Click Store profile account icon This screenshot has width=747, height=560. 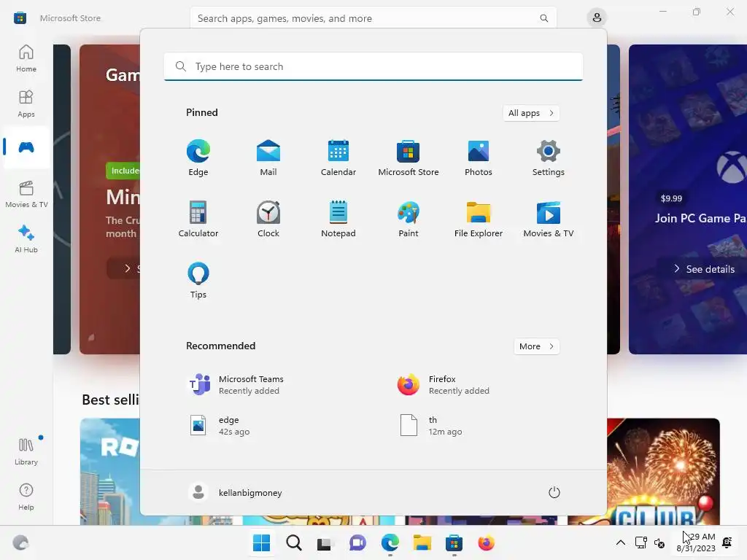597,18
